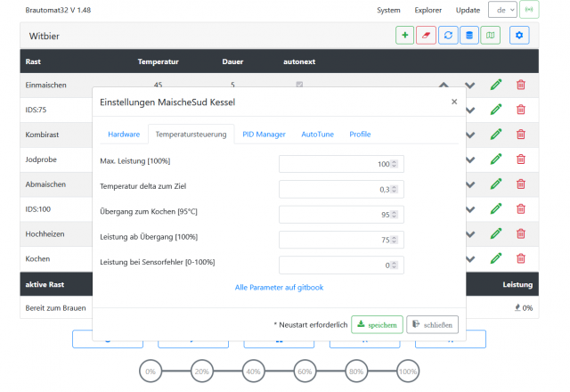
Task: Move the Kombirast row down with its chevron
Action: coord(470,135)
